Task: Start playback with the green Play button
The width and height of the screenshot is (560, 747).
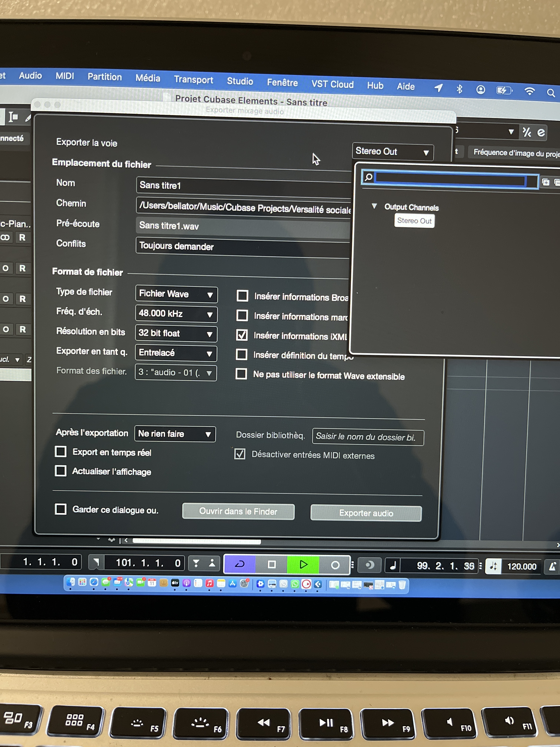Action: click(x=303, y=565)
